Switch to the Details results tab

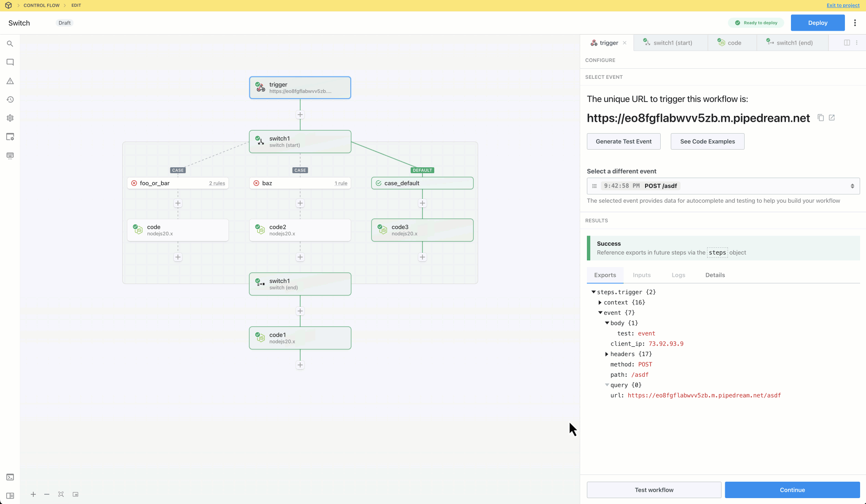pos(715,275)
